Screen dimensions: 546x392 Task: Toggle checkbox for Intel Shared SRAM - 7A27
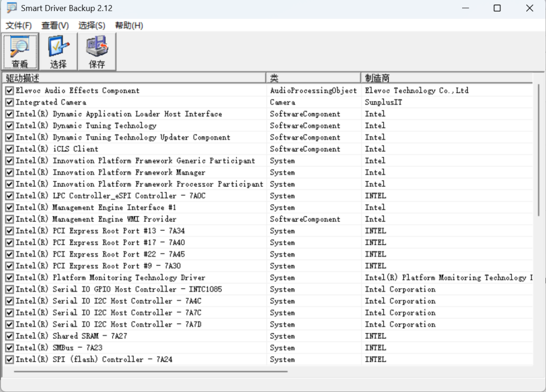[x=10, y=336]
